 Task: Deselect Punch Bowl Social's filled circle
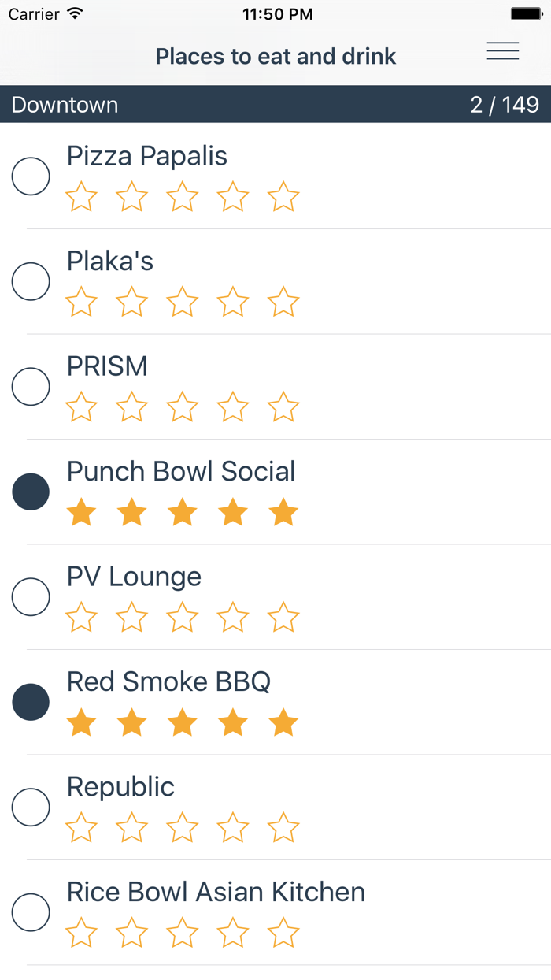click(30, 492)
